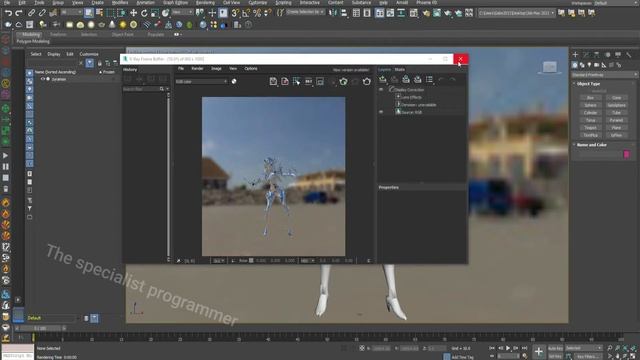Click the Undo arrow in main toolbar

point(8,13)
